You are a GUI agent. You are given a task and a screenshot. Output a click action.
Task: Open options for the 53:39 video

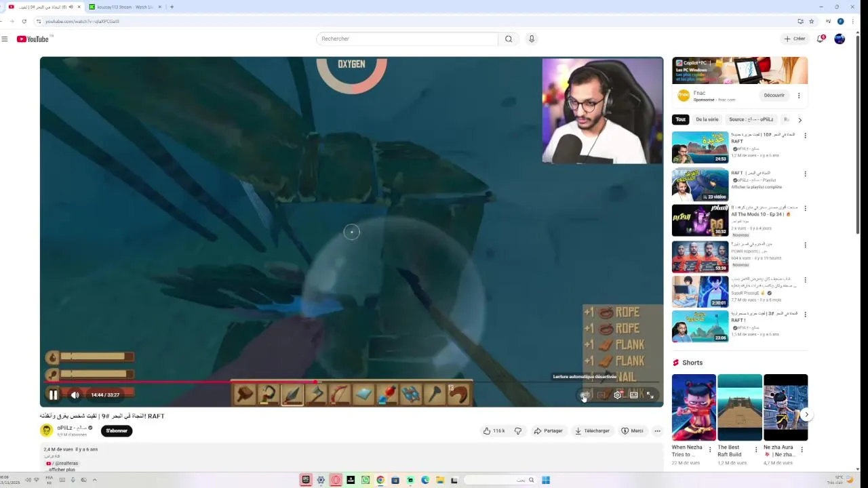point(805,245)
